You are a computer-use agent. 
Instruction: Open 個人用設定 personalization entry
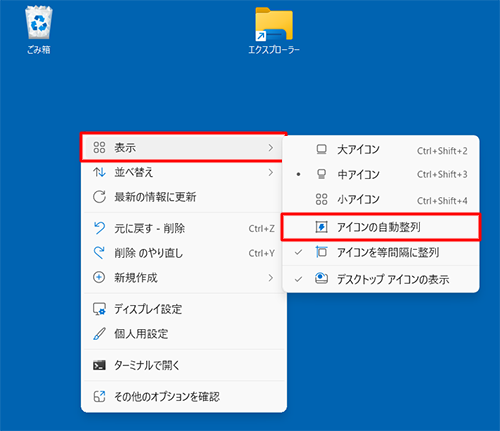[184, 334]
